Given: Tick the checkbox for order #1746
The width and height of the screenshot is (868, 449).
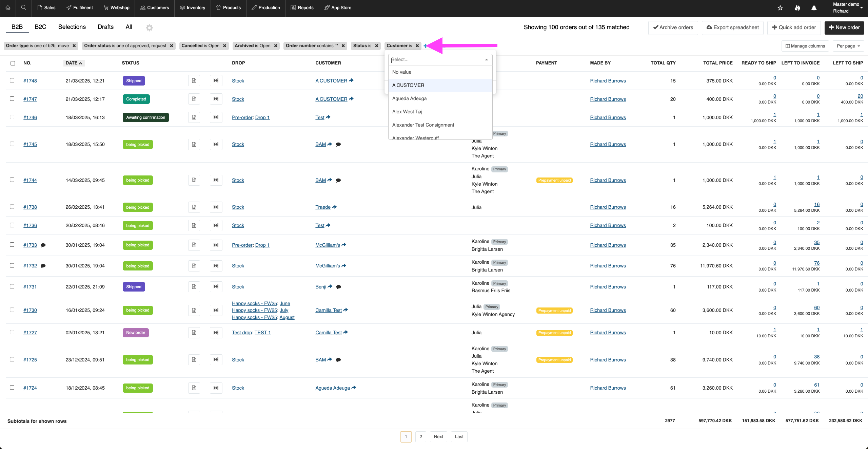Looking at the screenshot, I should click(12, 117).
